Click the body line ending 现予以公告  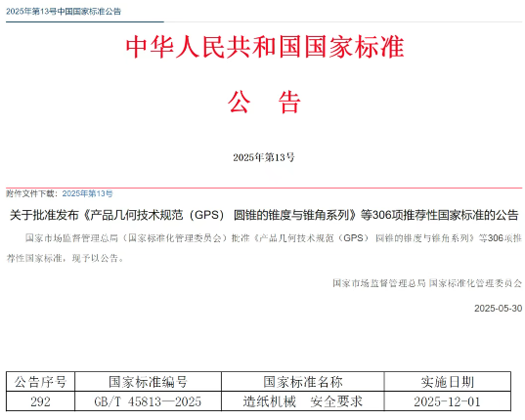coord(65,258)
